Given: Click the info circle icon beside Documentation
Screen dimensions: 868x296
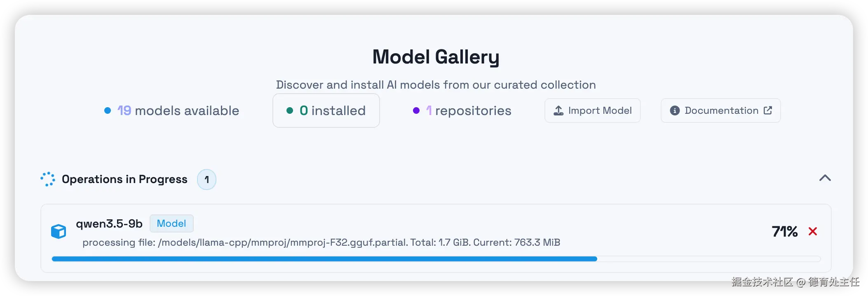Looking at the screenshot, I should point(675,110).
